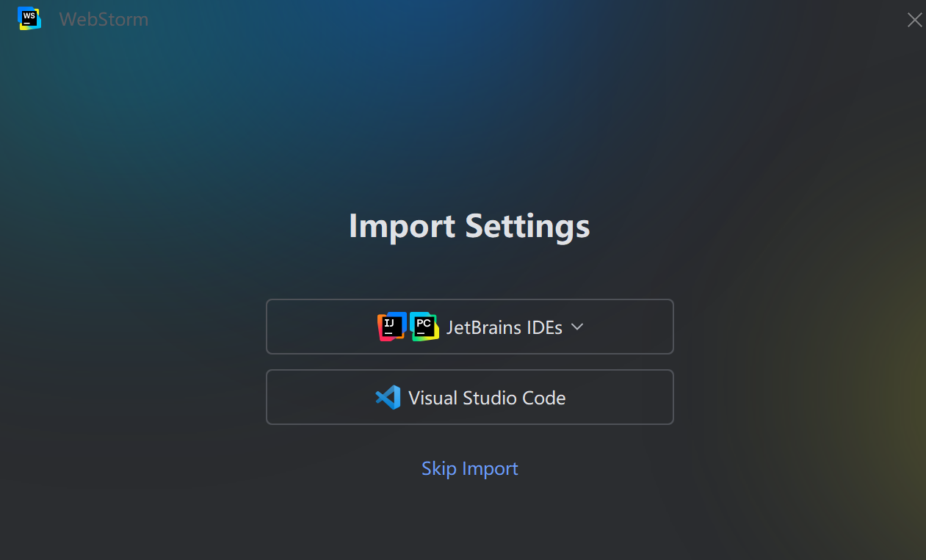Viewport: 926px width, 560px height.
Task: Choose Skip Import
Action: point(470,468)
